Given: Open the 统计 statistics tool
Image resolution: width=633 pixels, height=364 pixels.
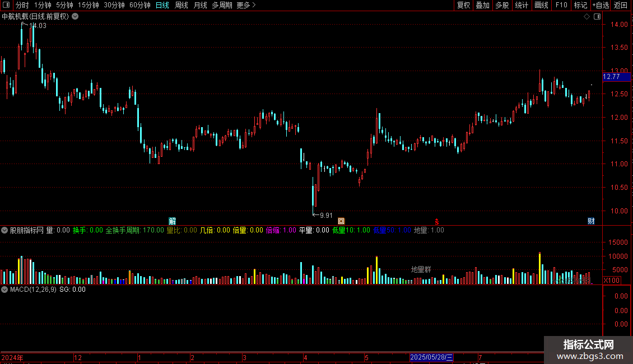Looking at the screenshot, I should pos(522,5).
